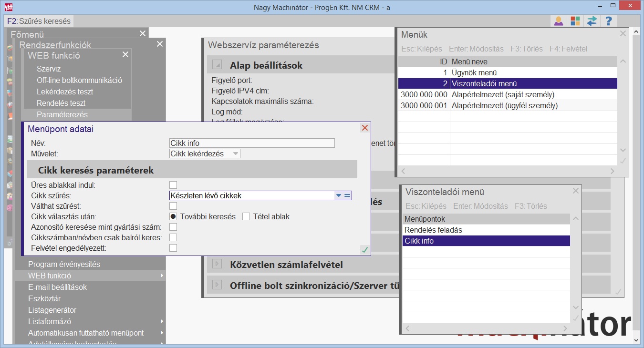Click F3: Törlés in Viszonteladói menü window

pos(531,206)
